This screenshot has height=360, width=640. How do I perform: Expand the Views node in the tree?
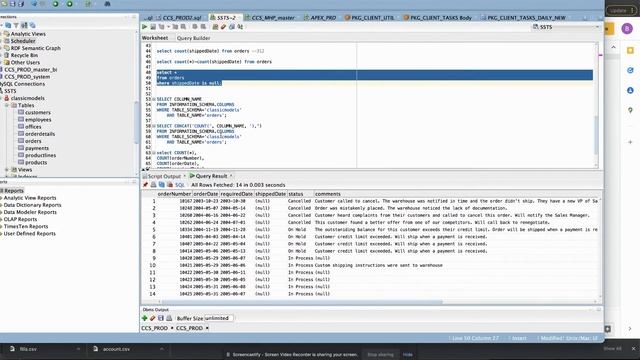(7, 169)
